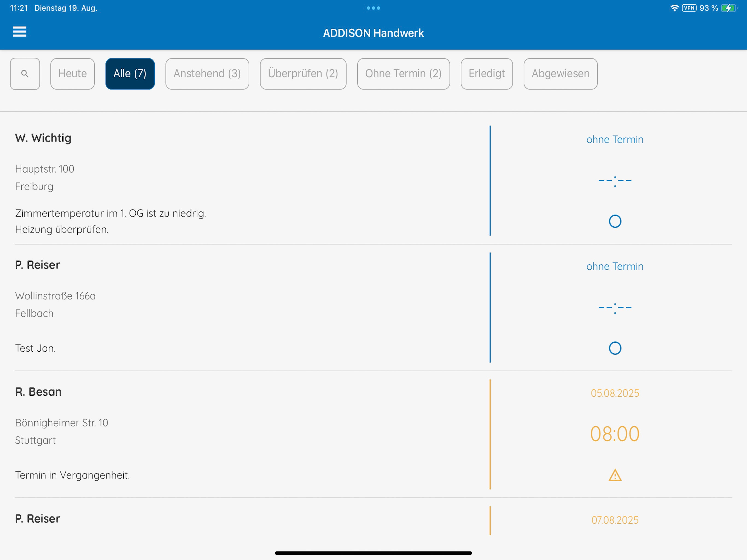The image size is (747, 560).
Task: Tap the battery status icon
Action: (729, 8)
